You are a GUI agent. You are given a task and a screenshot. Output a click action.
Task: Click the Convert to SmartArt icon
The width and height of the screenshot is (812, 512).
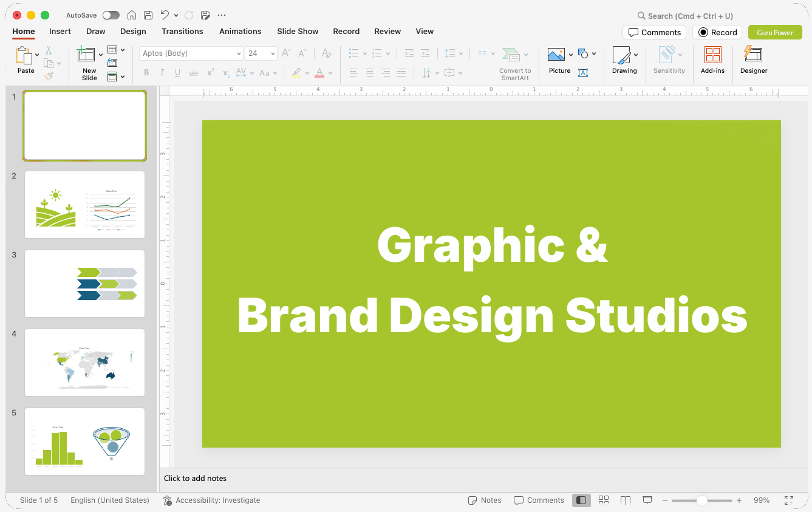(511, 55)
